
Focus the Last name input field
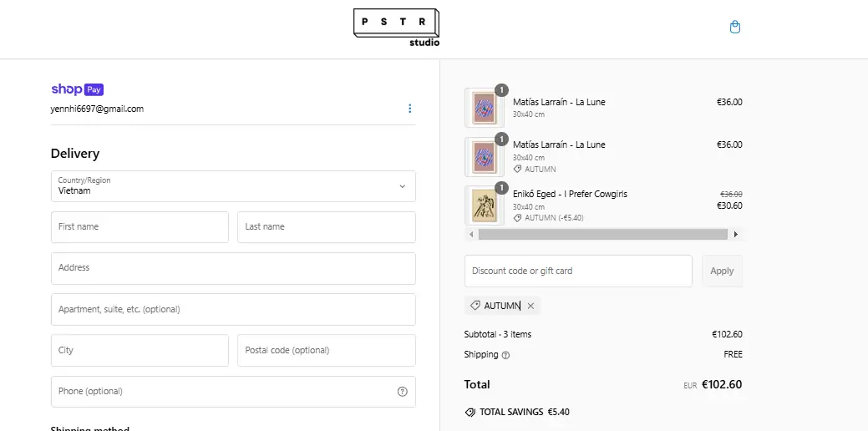[326, 227]
